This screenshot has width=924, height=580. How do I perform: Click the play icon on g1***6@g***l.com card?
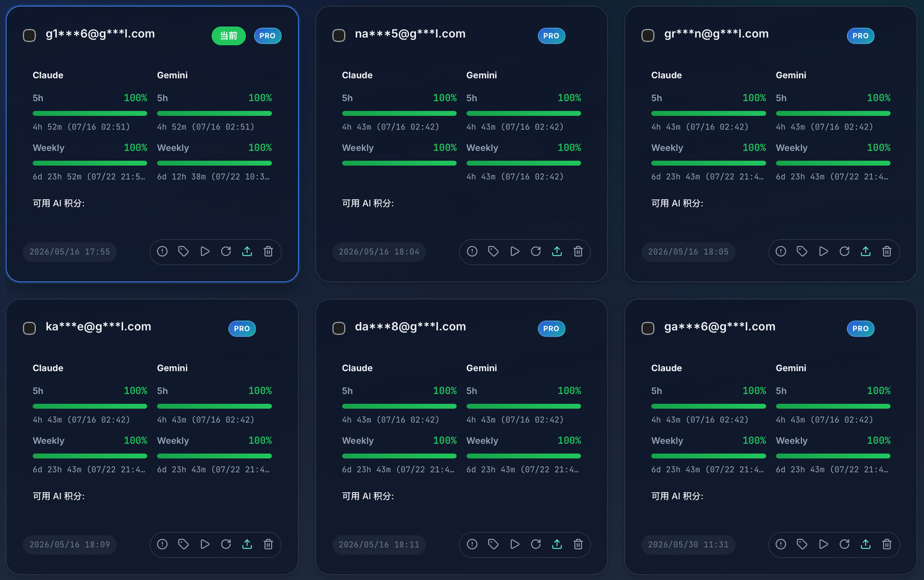pyautogui.click(x=205, y=251)
